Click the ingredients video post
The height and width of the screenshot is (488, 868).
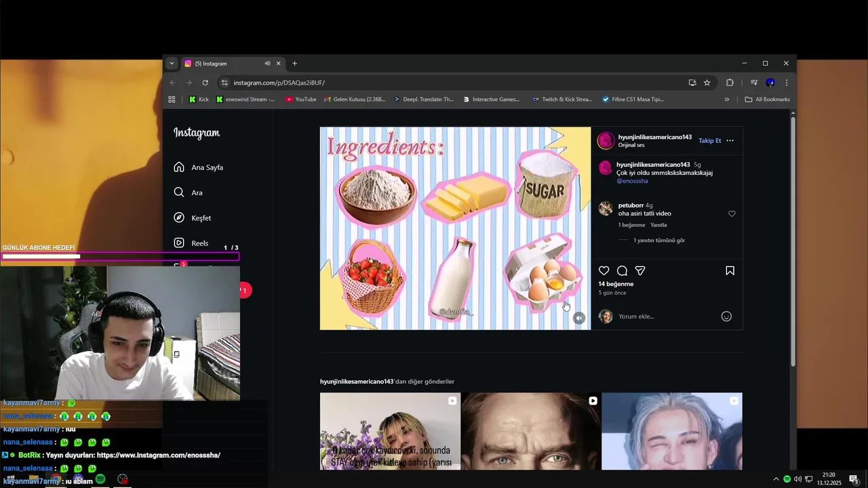pyautogui.click(x=455, y=228)
